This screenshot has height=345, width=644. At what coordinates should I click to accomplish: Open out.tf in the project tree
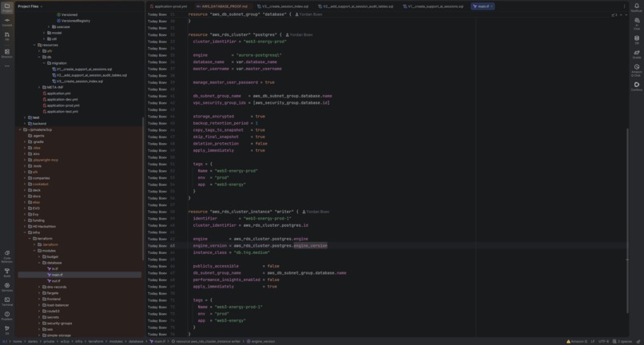pos(54,281)
